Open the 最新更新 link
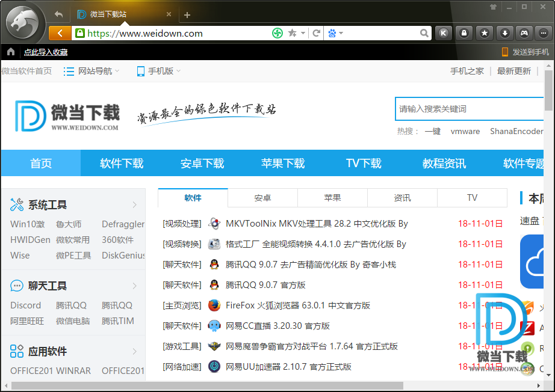Viewport: 555px width, 392px height. pyautogui.click(x=514, y=71)
